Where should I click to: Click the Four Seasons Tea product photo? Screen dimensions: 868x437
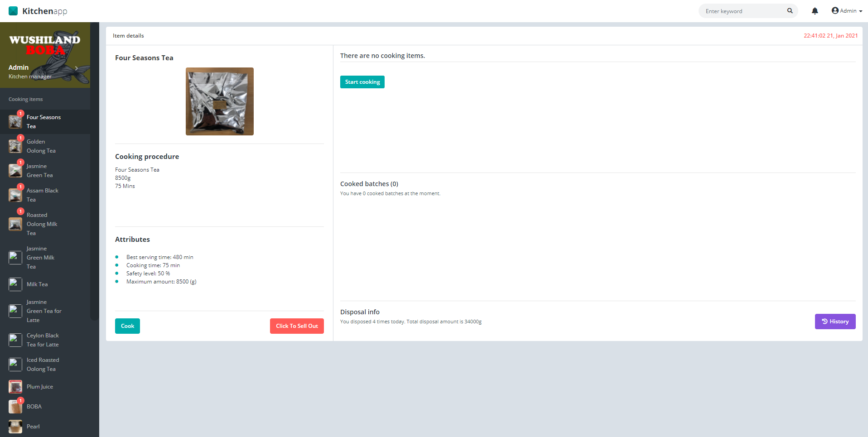point(220,101)
